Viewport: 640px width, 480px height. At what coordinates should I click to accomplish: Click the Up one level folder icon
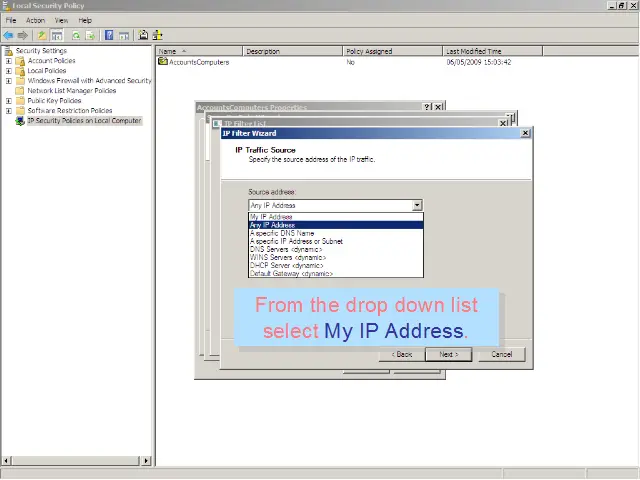point(42,35)
